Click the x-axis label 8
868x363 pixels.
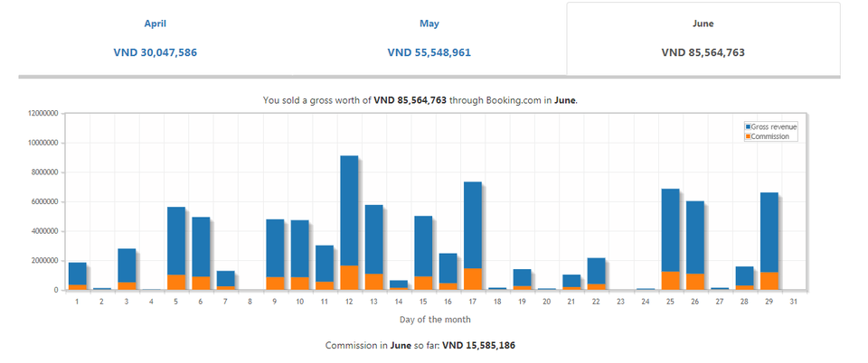tap(250, 302)
